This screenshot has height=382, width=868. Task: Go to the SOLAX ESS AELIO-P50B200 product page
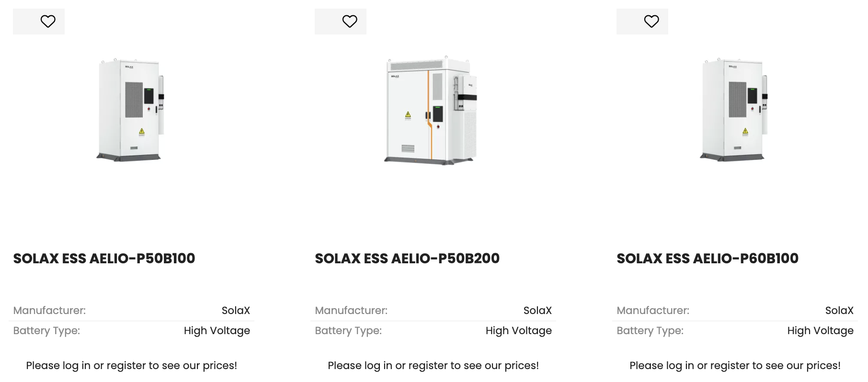click(x=407, y=258)
